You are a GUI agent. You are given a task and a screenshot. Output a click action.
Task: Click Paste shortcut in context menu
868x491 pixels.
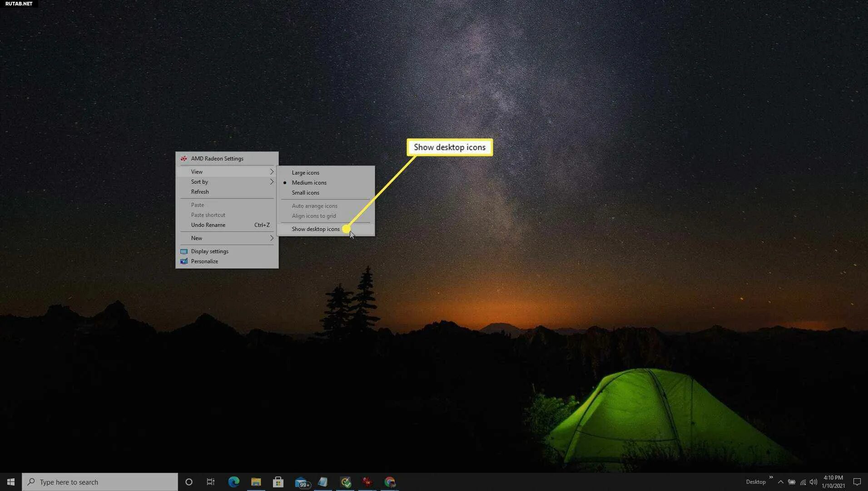tap(227, 215)
